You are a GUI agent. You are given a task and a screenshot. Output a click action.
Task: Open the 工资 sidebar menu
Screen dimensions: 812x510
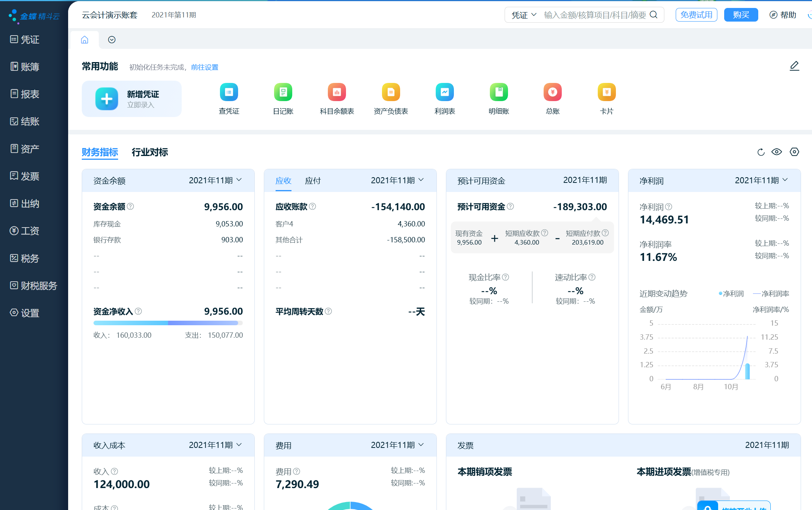pyautogui.click(x=25, y=231)
